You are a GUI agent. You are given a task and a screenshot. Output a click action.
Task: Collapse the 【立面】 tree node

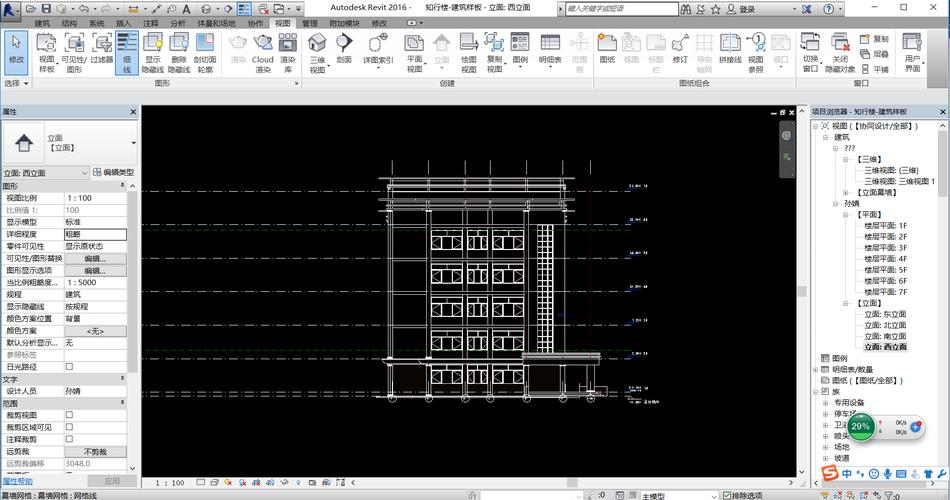click(x=846, y=303)
